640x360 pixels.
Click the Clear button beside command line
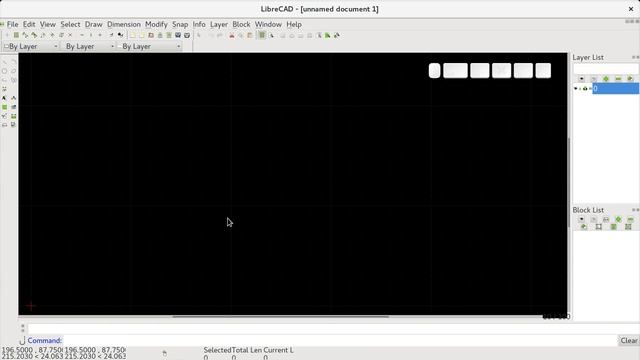[x=629, y=340]
